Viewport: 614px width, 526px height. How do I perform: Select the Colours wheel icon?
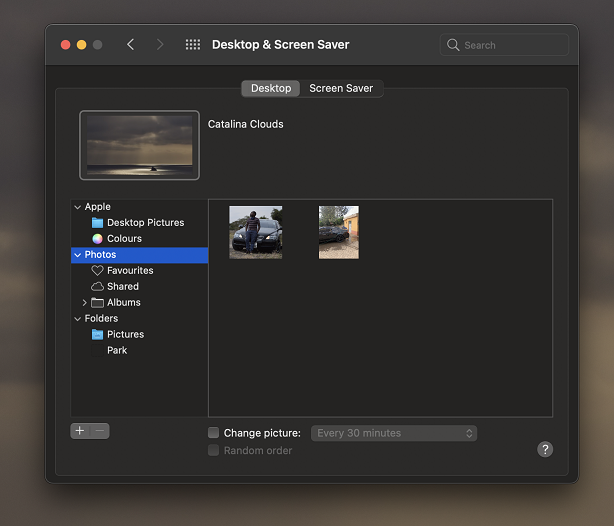coord(97,239)
